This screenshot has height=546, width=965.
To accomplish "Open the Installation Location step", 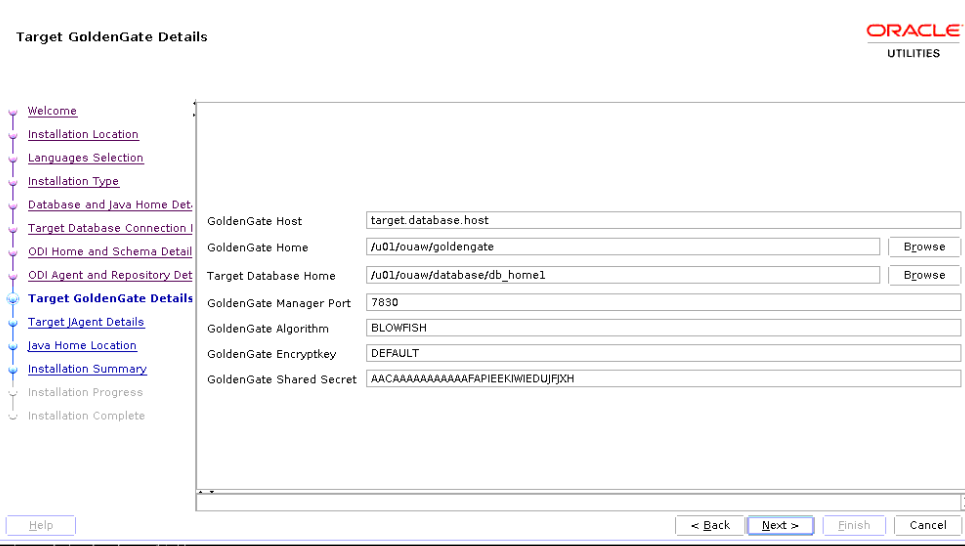I will tap(83, 134).
